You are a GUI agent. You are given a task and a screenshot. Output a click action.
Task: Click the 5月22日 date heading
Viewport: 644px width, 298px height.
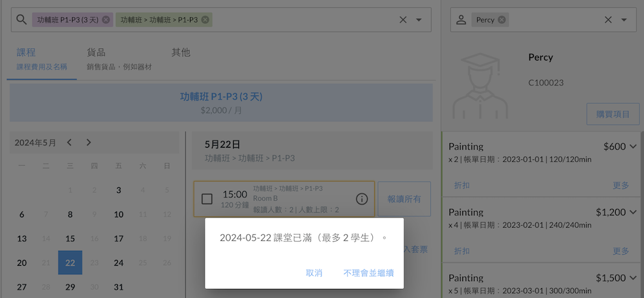coord(222,144)
